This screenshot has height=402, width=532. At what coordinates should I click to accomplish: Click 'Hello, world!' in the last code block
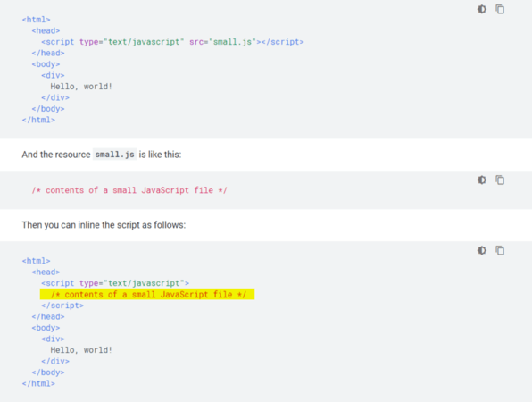tap(81, 350)
